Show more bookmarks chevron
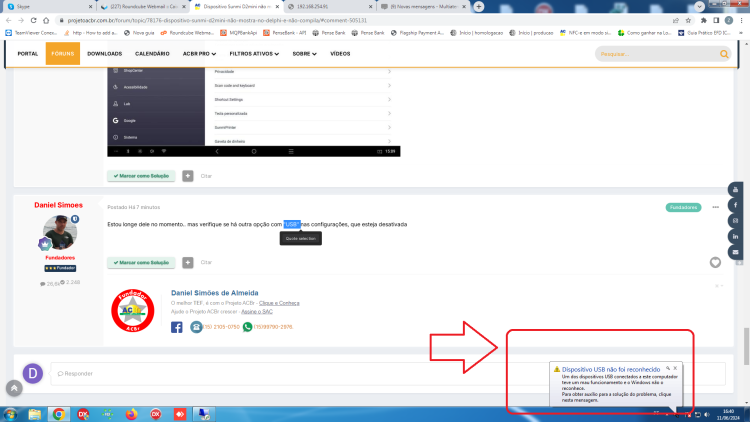 pyautogui.click(x=741, y=33)
